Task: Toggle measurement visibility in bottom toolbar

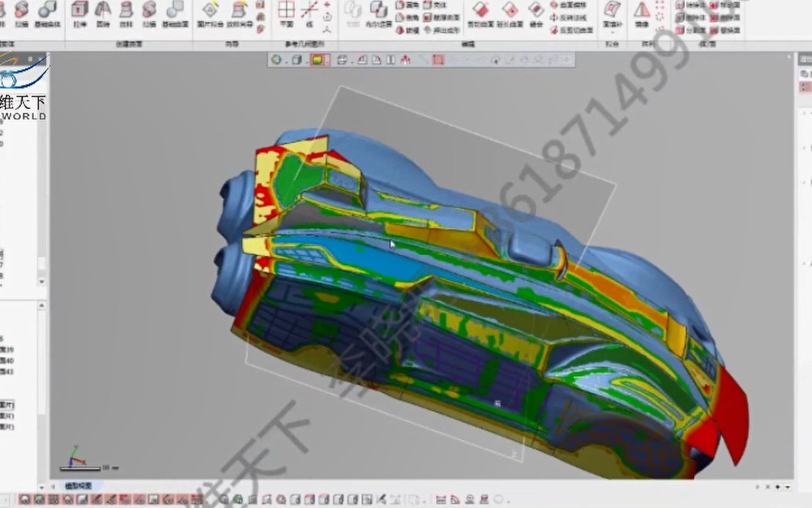Action: point(197,499)
